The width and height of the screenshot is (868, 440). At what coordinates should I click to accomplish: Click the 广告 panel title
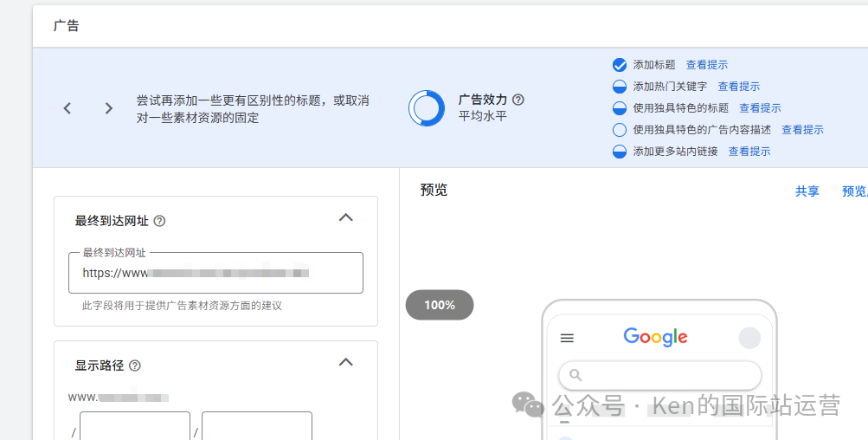[x=66, y=25]
